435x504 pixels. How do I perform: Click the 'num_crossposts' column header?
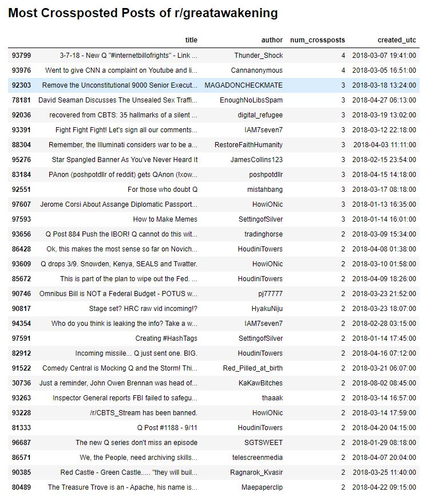click(x=318, y=40)
